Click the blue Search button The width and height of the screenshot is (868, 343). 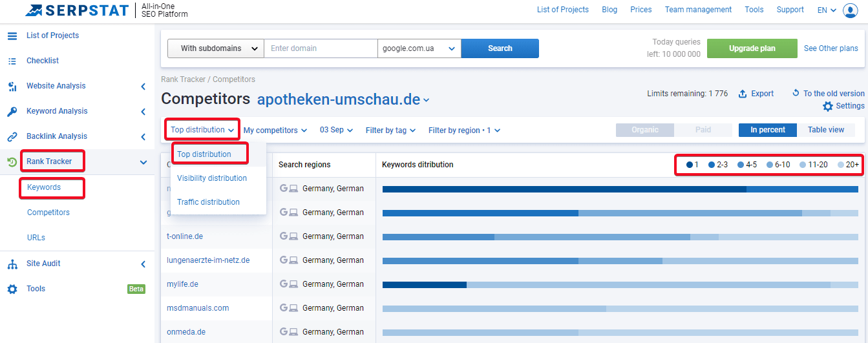click(500, 48)
